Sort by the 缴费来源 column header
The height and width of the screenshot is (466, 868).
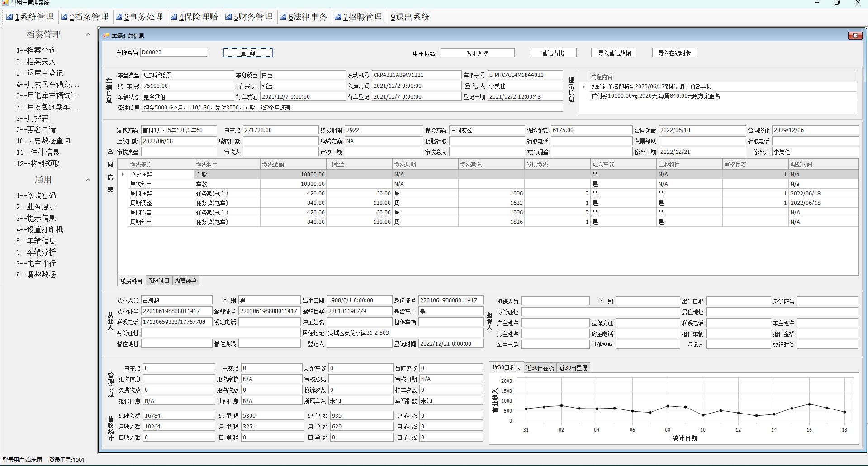(x=161, y=164)
